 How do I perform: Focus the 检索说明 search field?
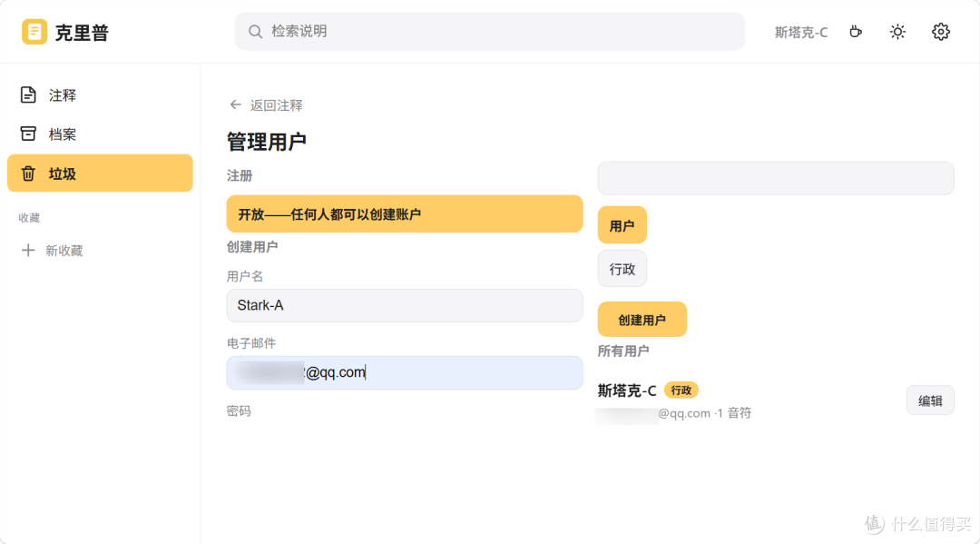click(x=490, y=31)
